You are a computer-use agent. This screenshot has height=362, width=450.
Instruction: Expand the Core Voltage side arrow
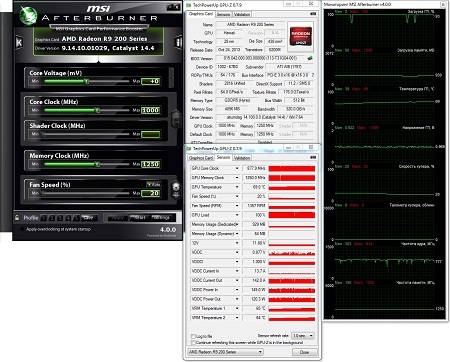pyautogui.click(x=171, y=77)
